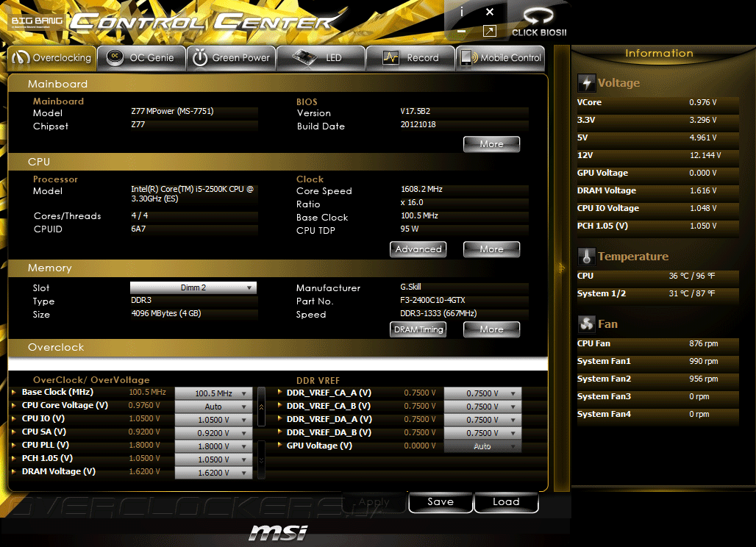Open CPU IO voltage dropdown
This screenshot has height=547, width=756.
(x=213, y=420)
